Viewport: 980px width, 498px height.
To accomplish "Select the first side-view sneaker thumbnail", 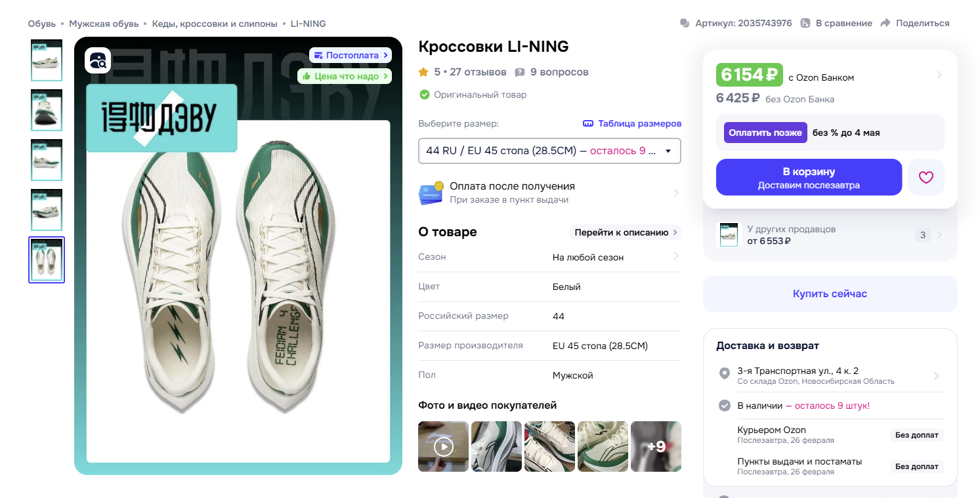I will [47, 60].
